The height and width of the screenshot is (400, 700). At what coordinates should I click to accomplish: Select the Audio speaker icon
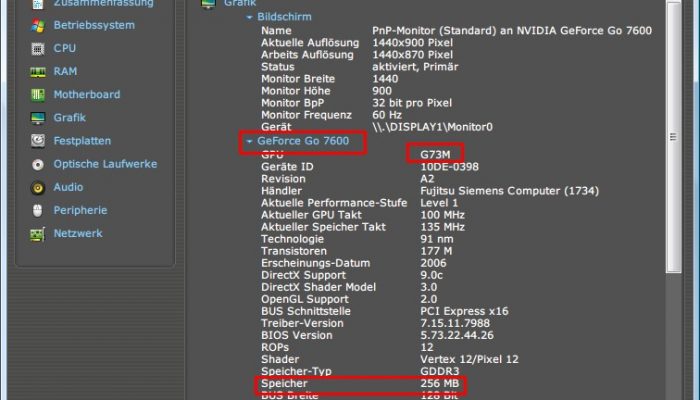click(x=38, y=188)
